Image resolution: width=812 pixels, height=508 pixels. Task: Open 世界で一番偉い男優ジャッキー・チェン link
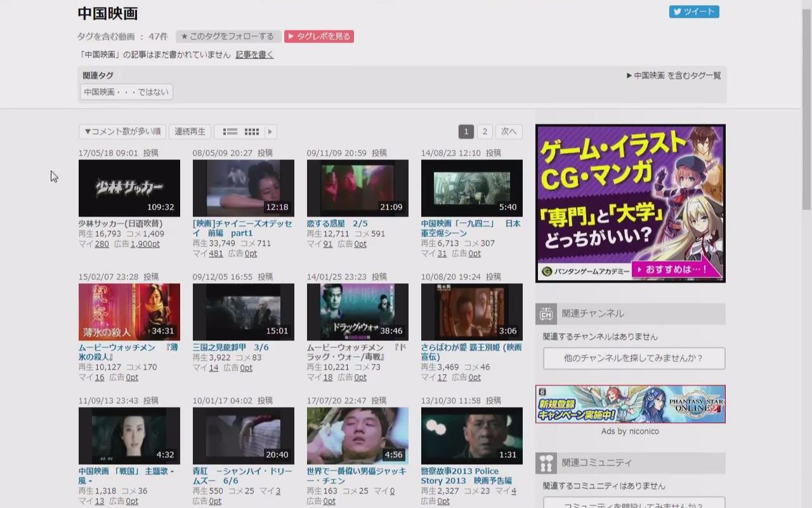pos(357,476)
